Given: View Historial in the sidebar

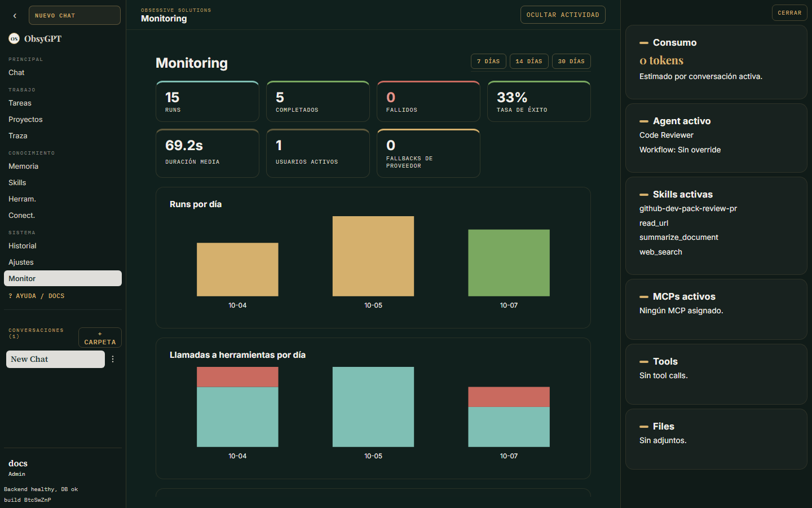Looking at the screenshot, I should click(x=63, y=246).
